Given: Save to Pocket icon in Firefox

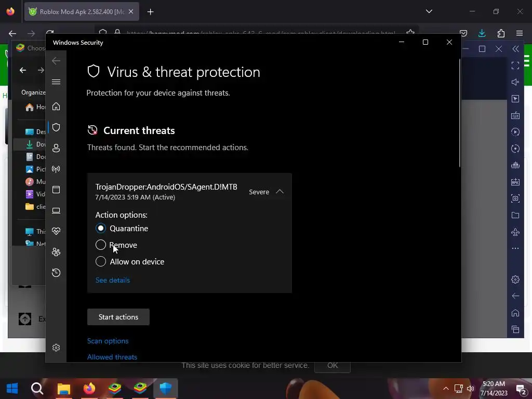Looking at the screenshot, I should pyautogui.click(x=463, y=33).
